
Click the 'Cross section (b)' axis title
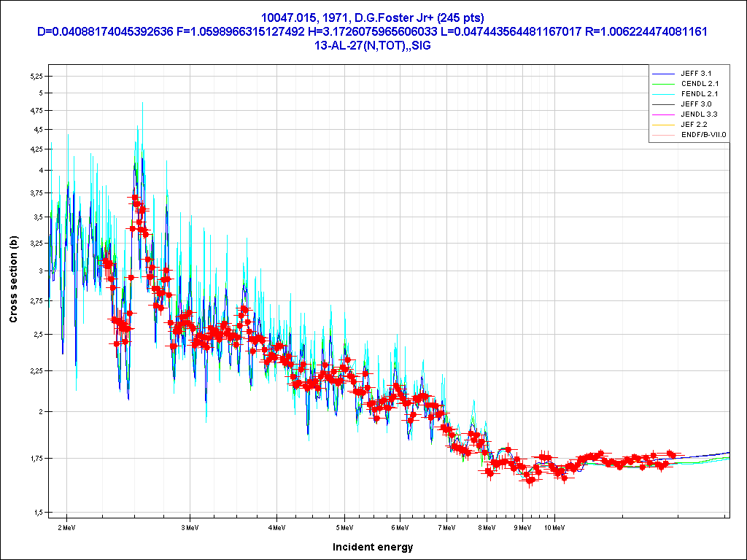pyautogui.click(x=13, y=279)
